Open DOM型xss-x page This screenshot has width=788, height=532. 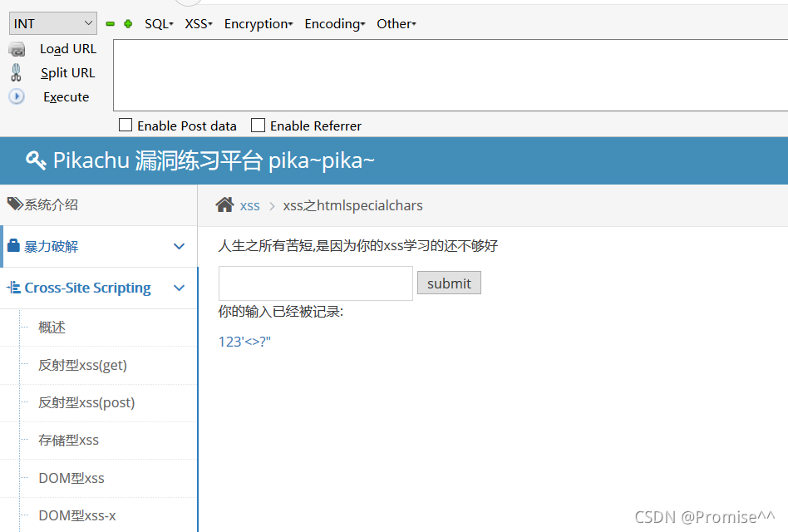(77, 515)
